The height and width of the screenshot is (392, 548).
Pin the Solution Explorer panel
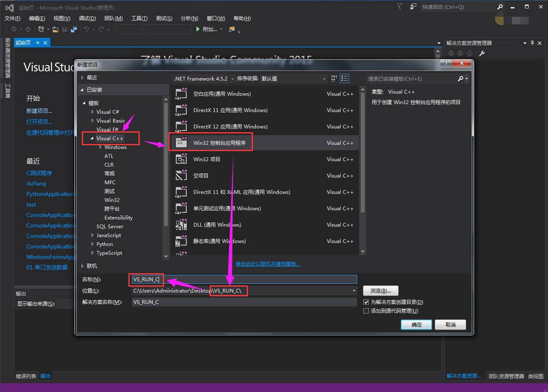(x=532, y=43)
